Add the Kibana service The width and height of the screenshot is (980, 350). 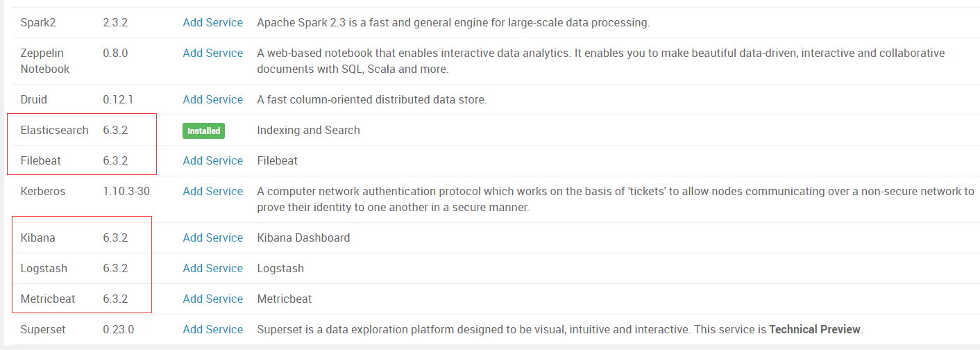click(213, 237)
